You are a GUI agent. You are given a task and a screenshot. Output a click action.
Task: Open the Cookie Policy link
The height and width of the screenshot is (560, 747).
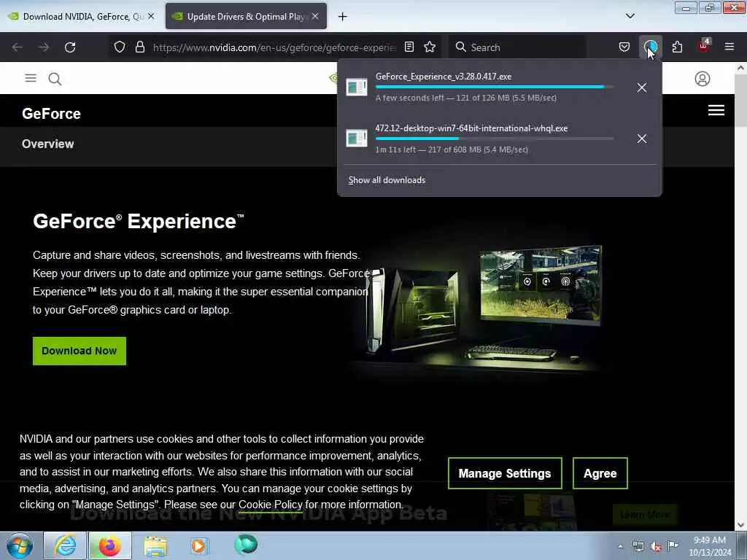[x=270, y=505]
